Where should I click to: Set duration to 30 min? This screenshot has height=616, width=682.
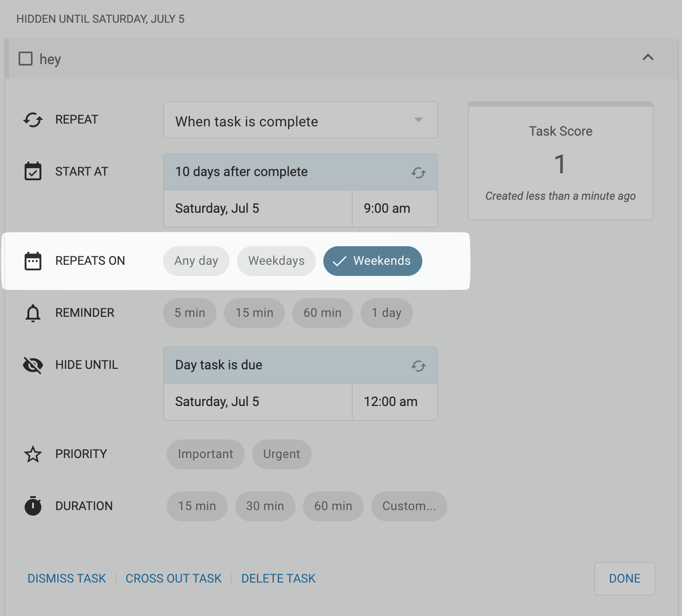(x=265, y=506)
